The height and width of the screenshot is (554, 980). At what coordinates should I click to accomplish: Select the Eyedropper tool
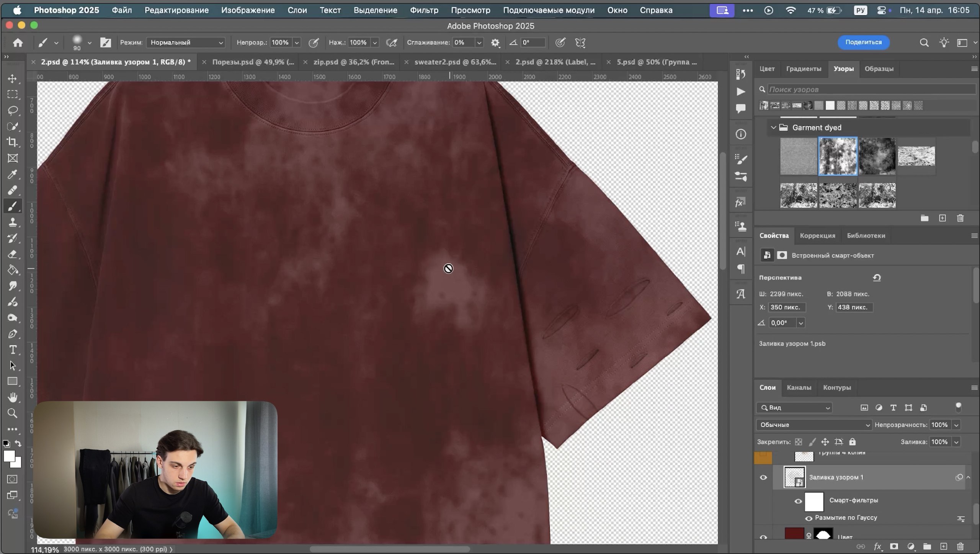12,174
